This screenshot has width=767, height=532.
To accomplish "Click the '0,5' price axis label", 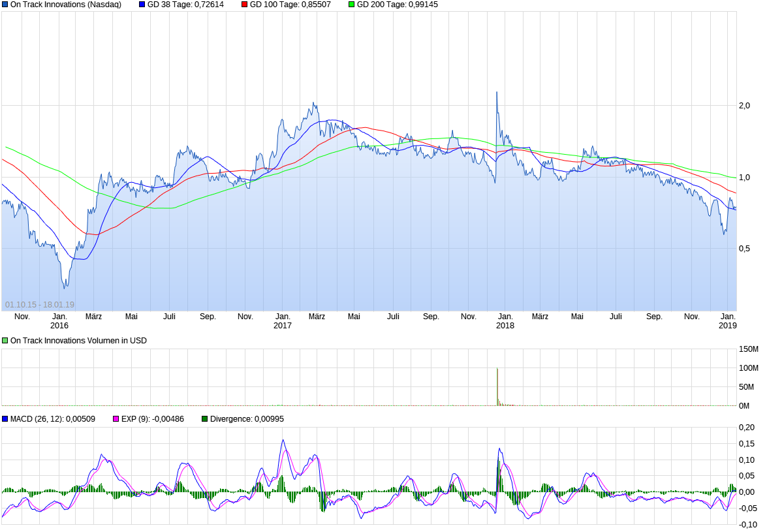I will (x=745, y=249).
